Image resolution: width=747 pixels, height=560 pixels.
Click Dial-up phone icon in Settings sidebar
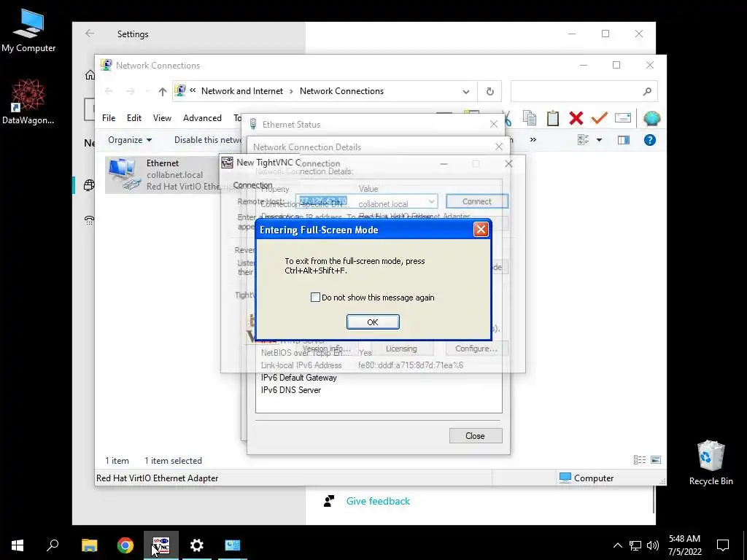click(x=89, y=220)
